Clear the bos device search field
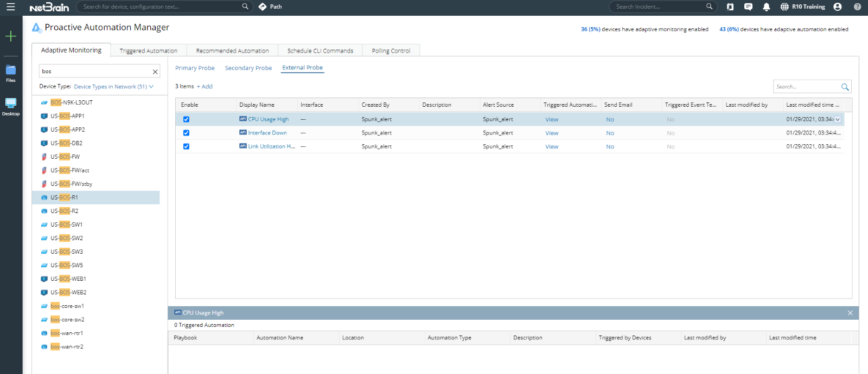The image size is (868, 374). [x=155, y=72]
